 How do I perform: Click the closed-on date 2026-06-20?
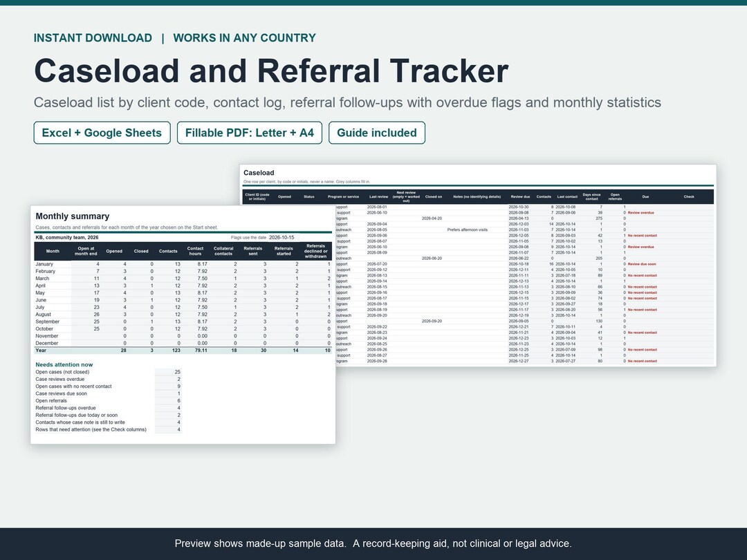point(432,258)
